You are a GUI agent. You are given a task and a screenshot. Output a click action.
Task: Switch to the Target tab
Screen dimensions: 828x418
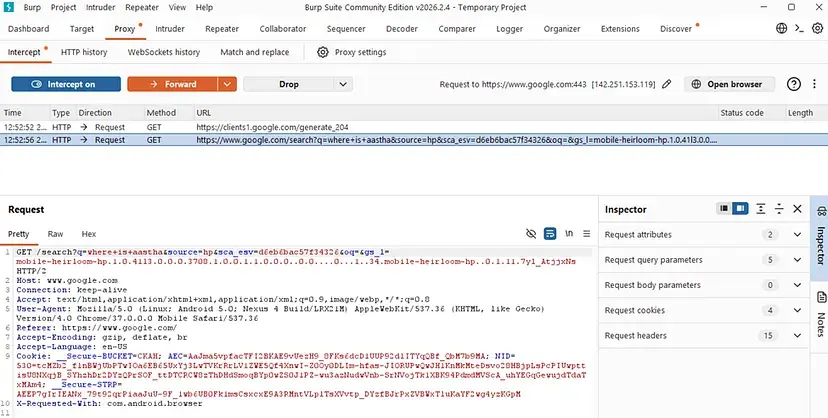[82, 29]
